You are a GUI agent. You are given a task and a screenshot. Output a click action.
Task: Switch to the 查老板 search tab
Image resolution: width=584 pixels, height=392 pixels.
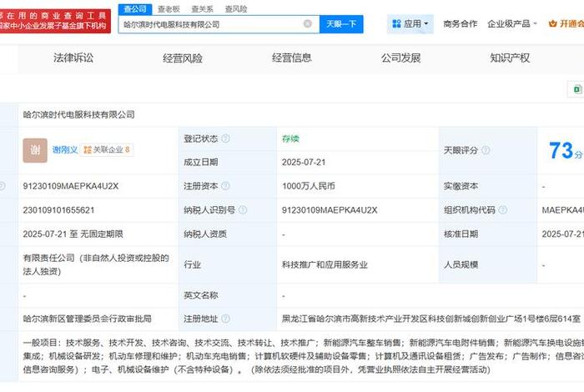169,9
